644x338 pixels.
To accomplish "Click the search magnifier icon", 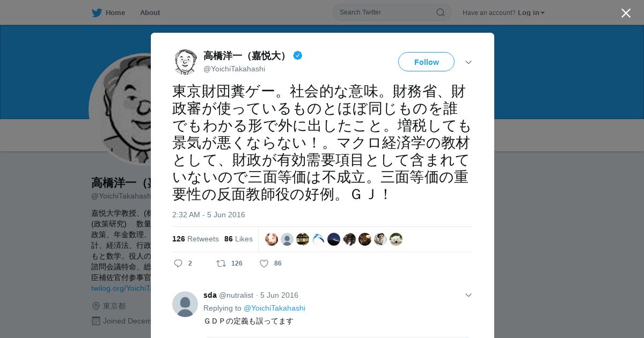I will coord(440,12).
